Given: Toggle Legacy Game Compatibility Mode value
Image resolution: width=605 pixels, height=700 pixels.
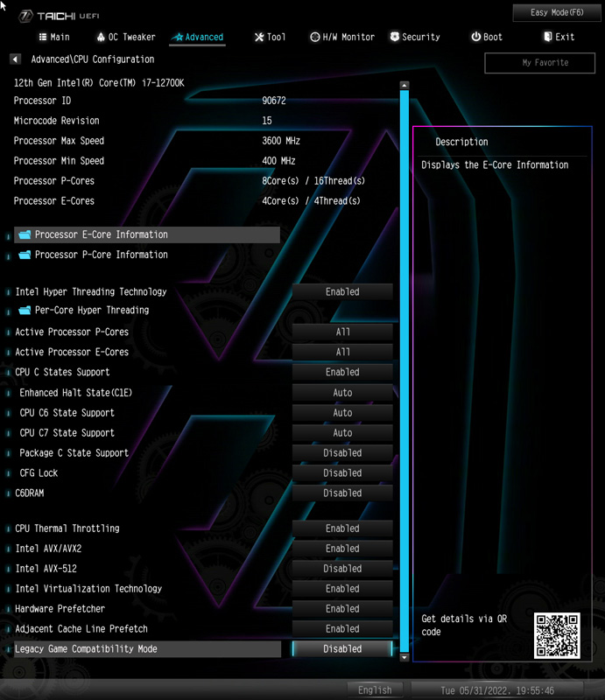Looking at the screenshot, I should pyautogui.click(x=342, y=648).
